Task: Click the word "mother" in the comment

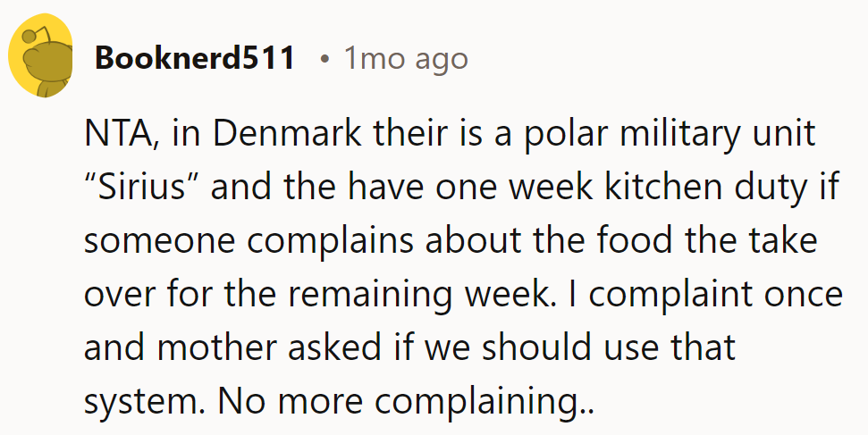Action: click(213, 348)
